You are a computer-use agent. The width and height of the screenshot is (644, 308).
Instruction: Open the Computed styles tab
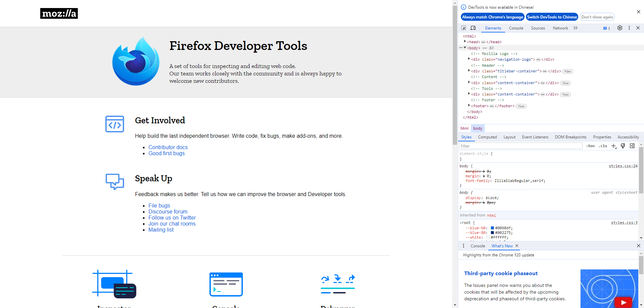coord(487,137)
